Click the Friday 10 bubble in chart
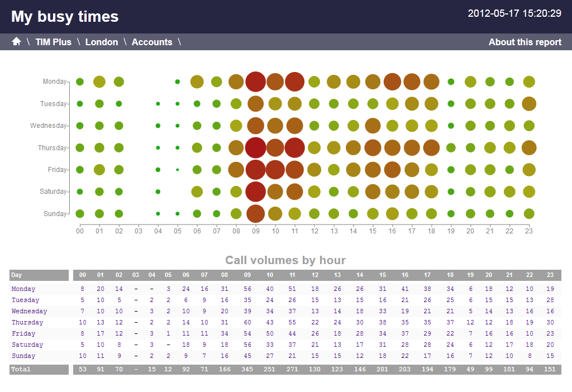Viewport: 572px width, 392px height. coord(275,170)
